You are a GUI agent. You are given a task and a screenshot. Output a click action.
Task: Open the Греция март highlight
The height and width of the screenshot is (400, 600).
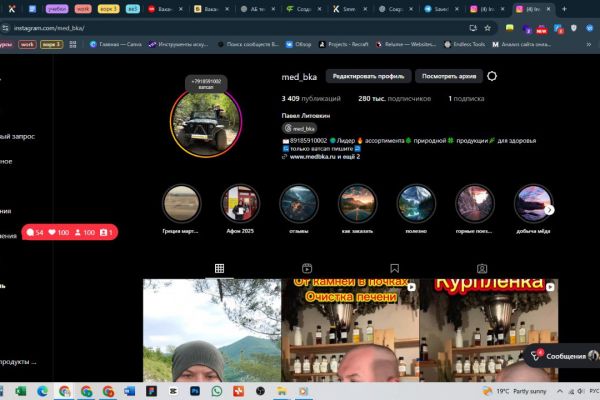181,204
